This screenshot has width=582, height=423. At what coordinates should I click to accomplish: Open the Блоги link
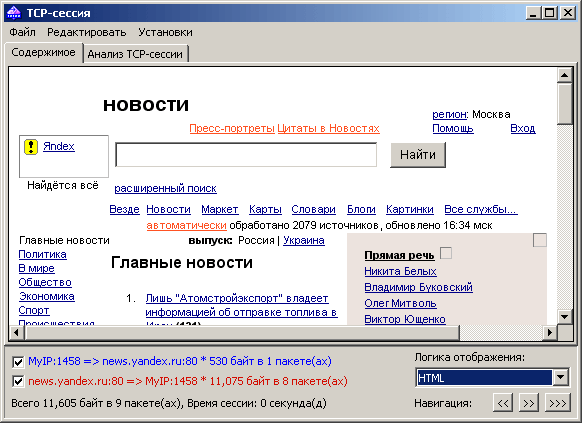pos(361,209)
